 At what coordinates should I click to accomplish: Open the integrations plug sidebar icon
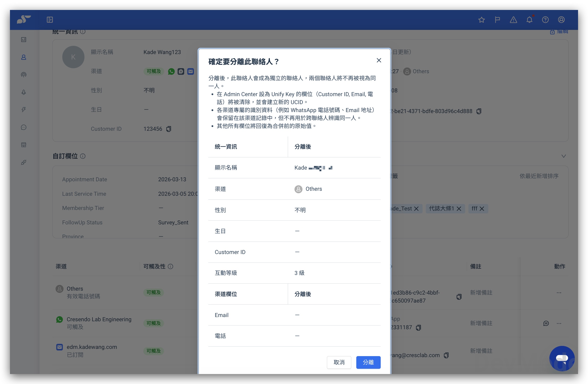(24, 162)
